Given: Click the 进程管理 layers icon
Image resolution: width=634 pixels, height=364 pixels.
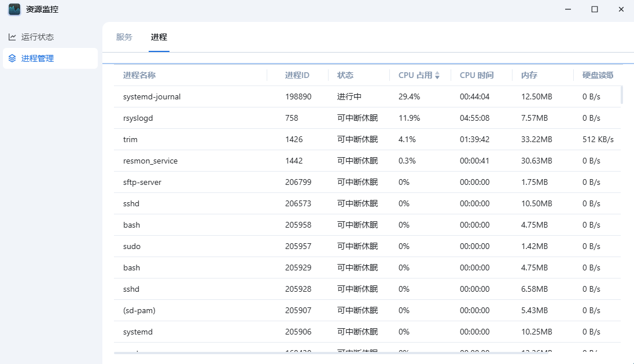Looking at the screenshot, I should 12,58.
